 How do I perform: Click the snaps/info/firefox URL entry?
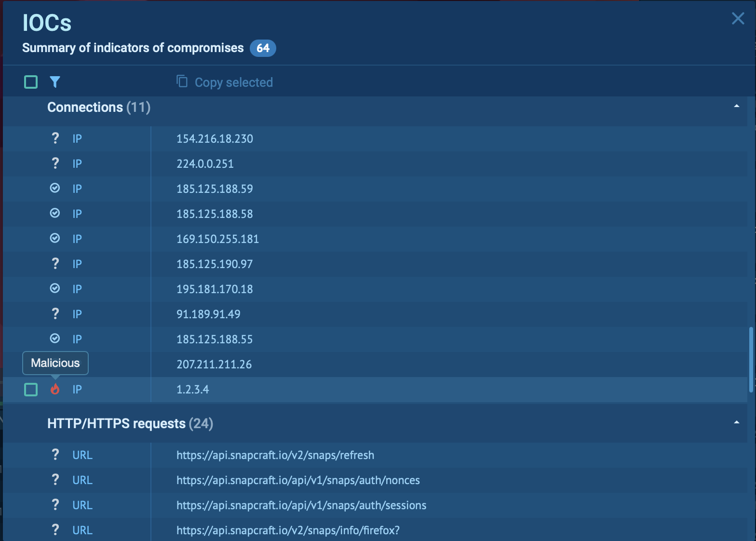pyautogui.click(x=288, y=530)
